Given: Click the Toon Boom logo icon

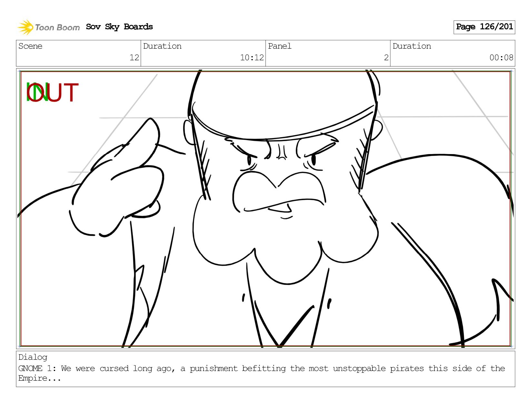Looking at the screenshot, I should (x=25, y=27).
